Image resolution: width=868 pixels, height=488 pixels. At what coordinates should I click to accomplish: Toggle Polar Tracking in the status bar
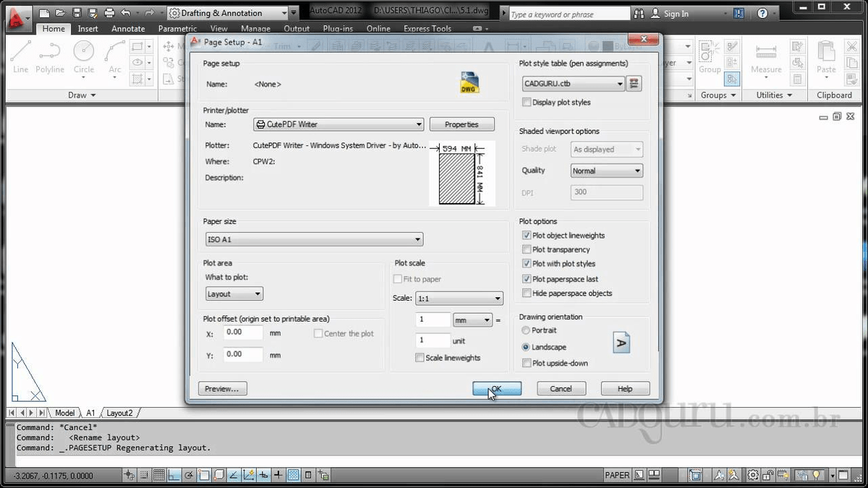click(x=189, y=475)
